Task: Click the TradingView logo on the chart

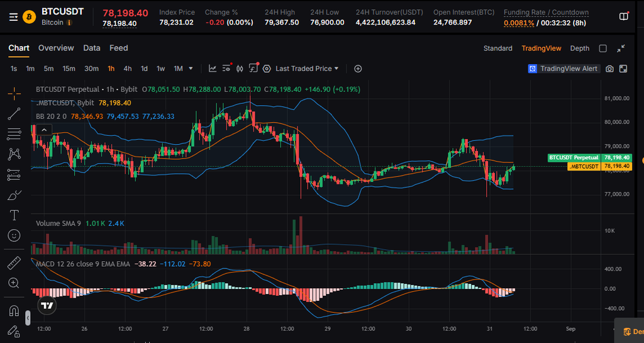Action: coord(47,305)
